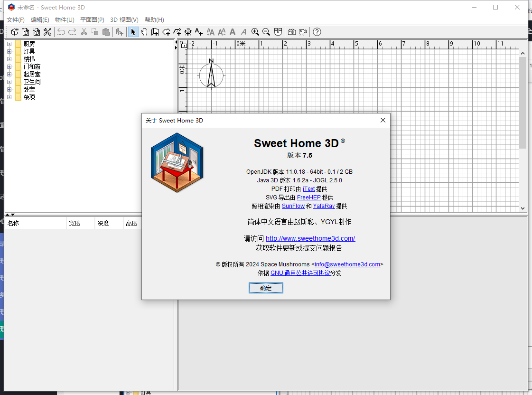The height and width of the screenshot is (395, 532).
Task: Choose the Create rooms tool
Action: (x=166, y=32)
